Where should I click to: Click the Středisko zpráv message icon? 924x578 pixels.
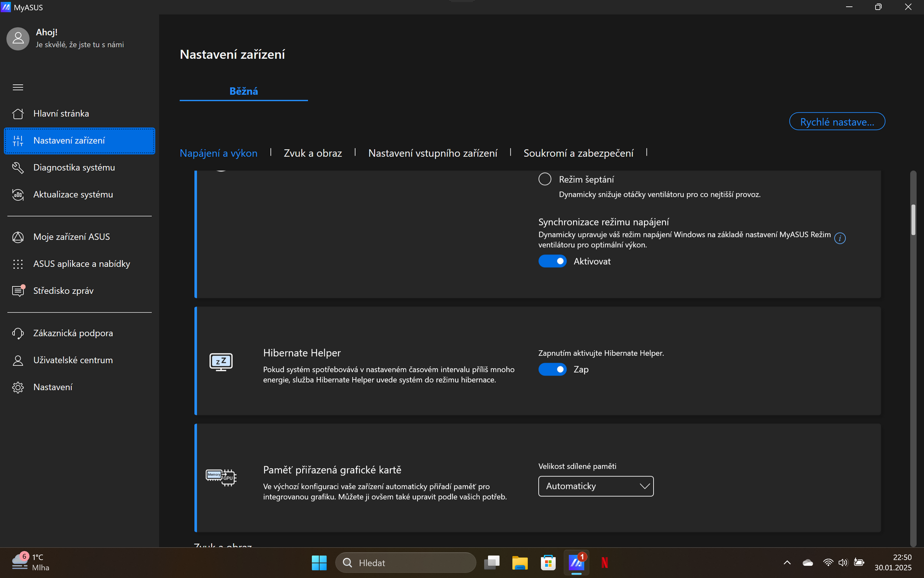pyautogui.click(x=18, y=291)
